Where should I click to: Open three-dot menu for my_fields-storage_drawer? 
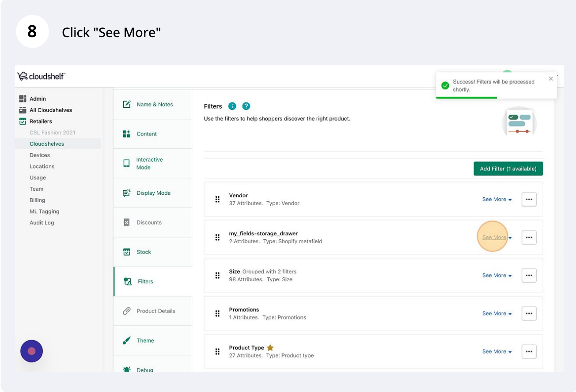[529, 237]
